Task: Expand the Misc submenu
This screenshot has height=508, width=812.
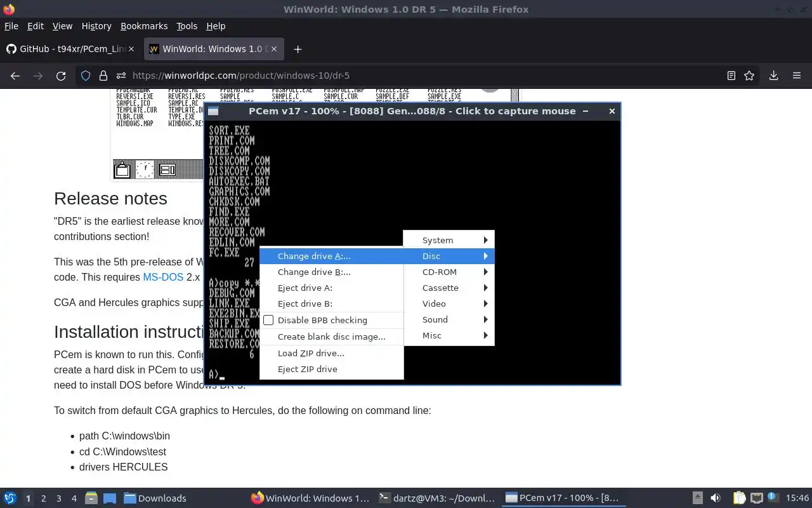Action: [449, 335]
